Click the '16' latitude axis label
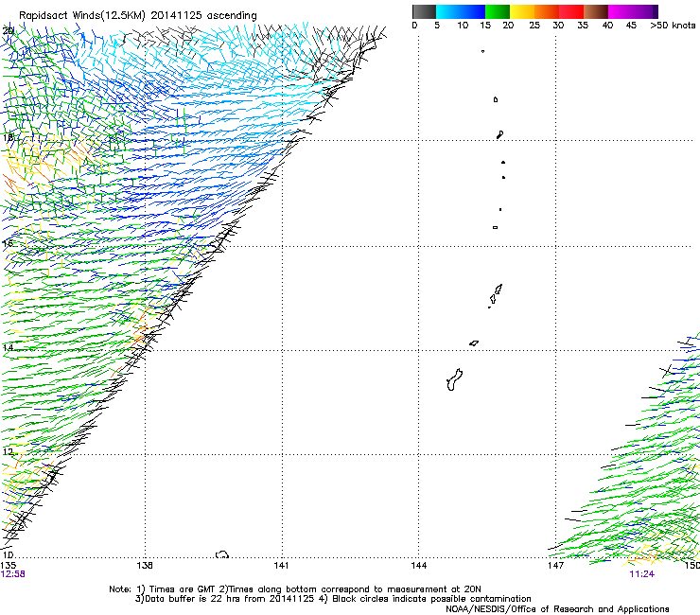 pyautogui.click(x=8, y=243)
